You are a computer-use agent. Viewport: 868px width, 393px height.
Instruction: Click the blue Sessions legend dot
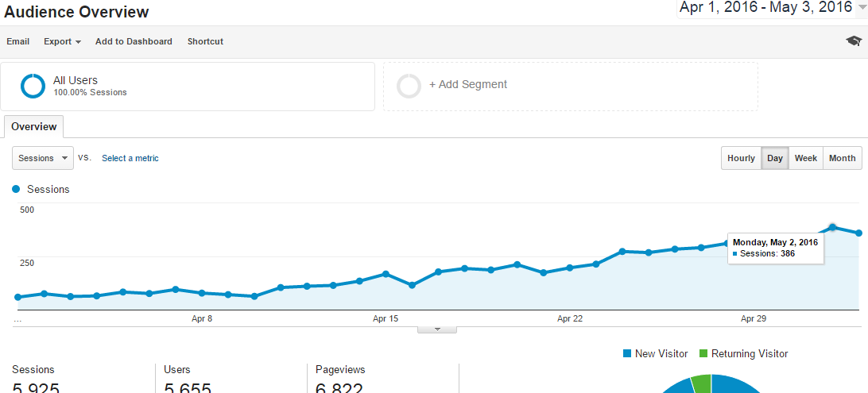(16, 189)
